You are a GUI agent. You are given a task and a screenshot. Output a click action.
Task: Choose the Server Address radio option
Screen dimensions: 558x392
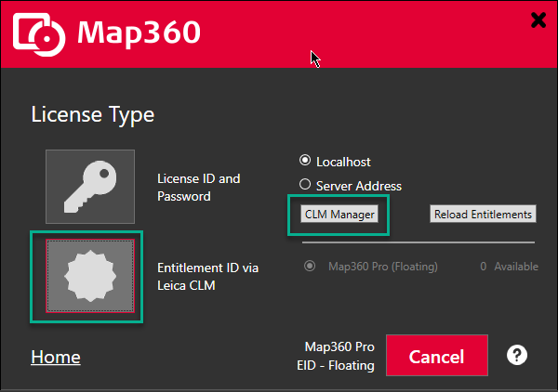click(x=305, y=186)
